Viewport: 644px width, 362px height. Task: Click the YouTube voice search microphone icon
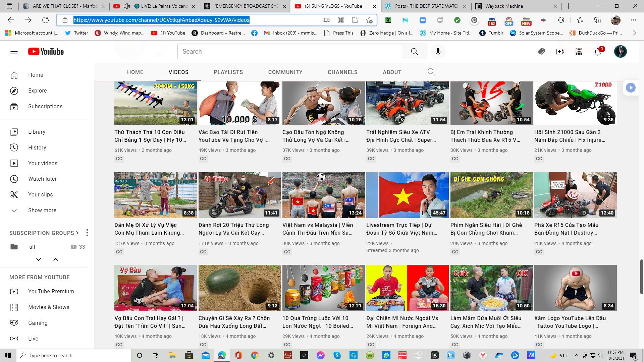(438, 52)
